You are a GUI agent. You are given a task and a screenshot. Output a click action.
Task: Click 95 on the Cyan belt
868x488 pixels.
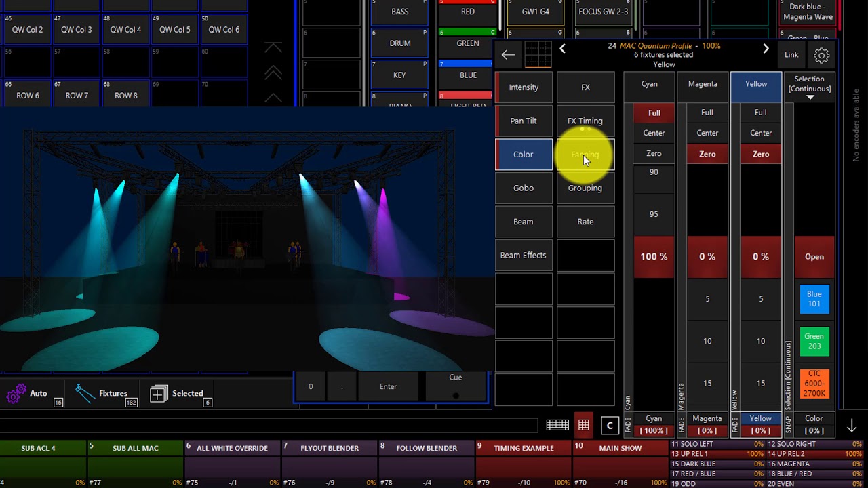coord(654,214)
